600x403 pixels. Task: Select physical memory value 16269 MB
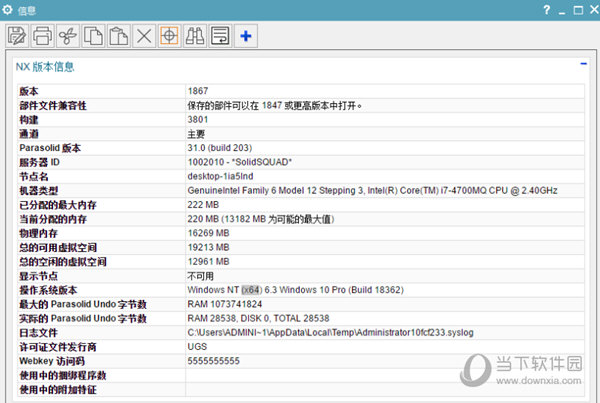click(x=208, y=233)
